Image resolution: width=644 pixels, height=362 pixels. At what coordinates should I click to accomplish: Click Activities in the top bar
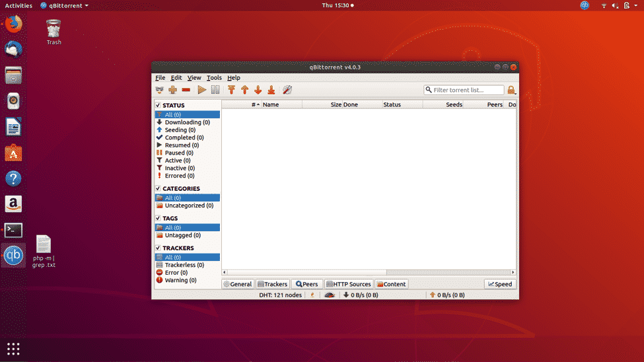[x=18, y=6]
